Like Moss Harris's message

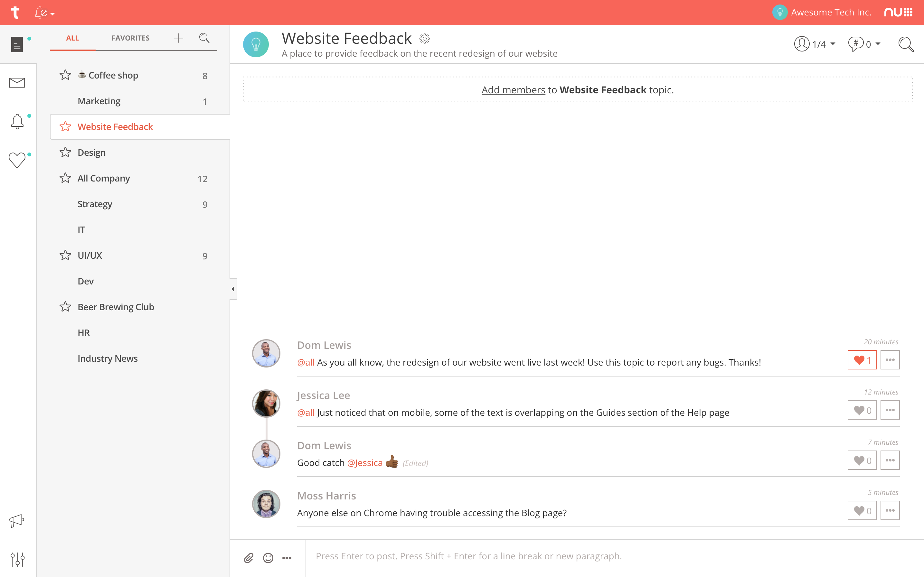[862, 511]
